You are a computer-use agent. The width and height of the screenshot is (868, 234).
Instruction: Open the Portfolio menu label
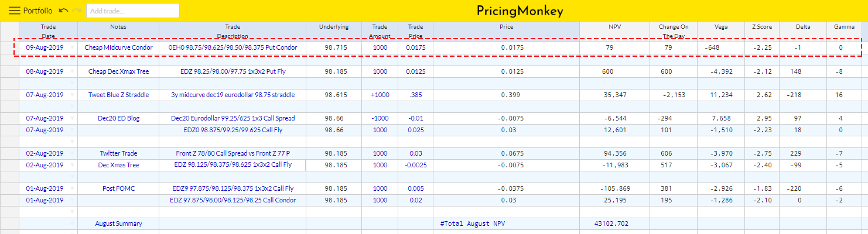point(37,11)
